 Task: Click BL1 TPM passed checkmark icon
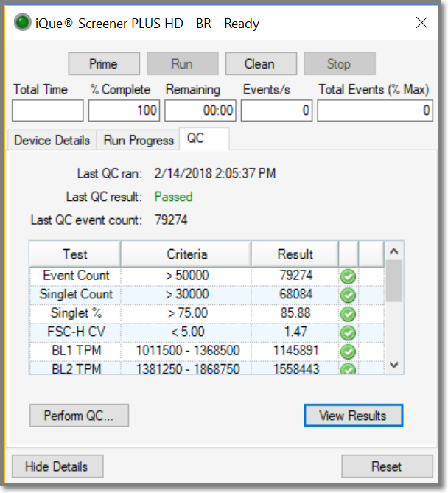pyautogui.click(x=349, y=352)
